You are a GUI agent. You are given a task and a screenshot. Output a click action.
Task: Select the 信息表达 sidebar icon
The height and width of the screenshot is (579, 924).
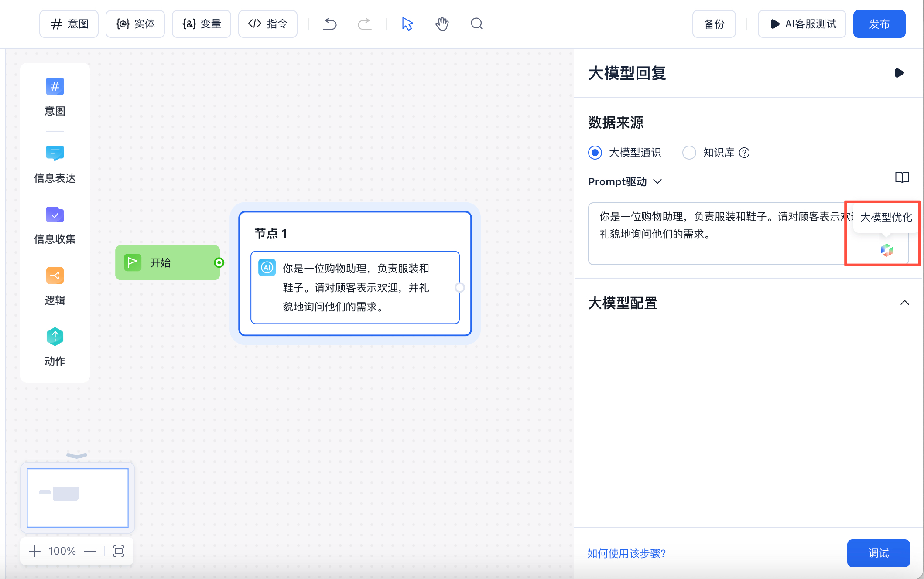coord(55,153)
